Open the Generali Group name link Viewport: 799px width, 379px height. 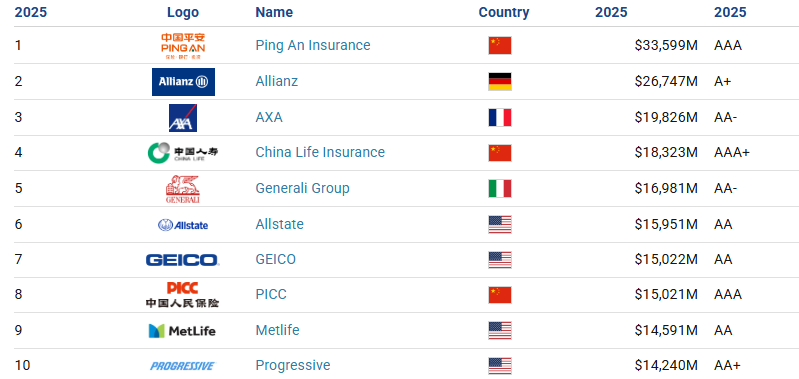303,188
